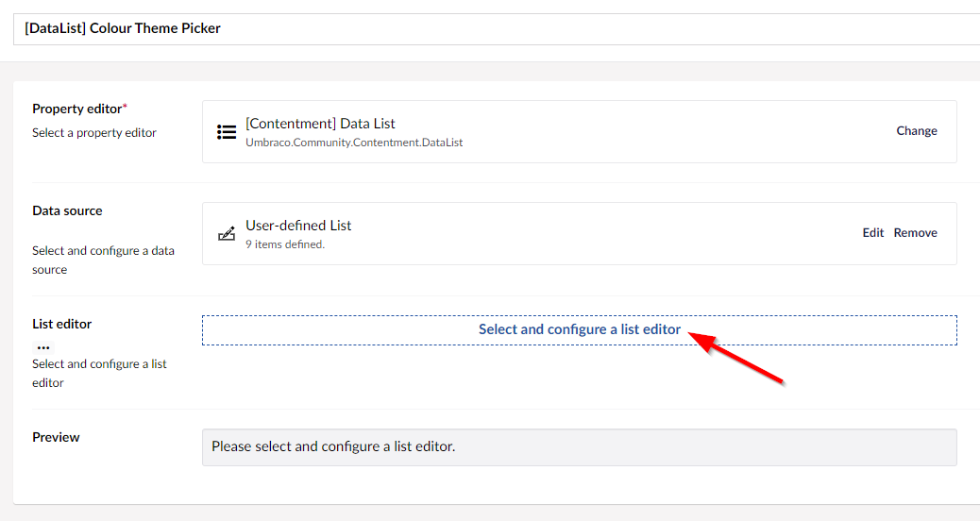Click the Data source label

click(x=67, y=210)
